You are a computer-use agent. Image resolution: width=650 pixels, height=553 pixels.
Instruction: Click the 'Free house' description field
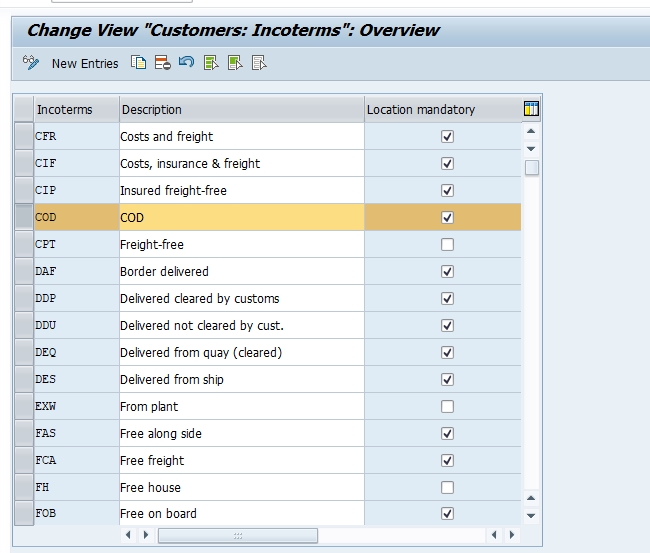coord(242,488)
